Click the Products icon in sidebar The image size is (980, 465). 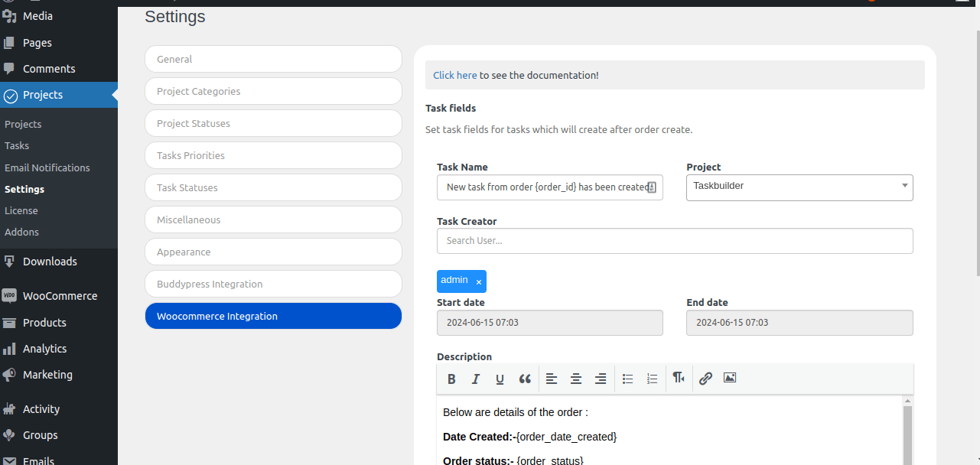tap(9, 323)
